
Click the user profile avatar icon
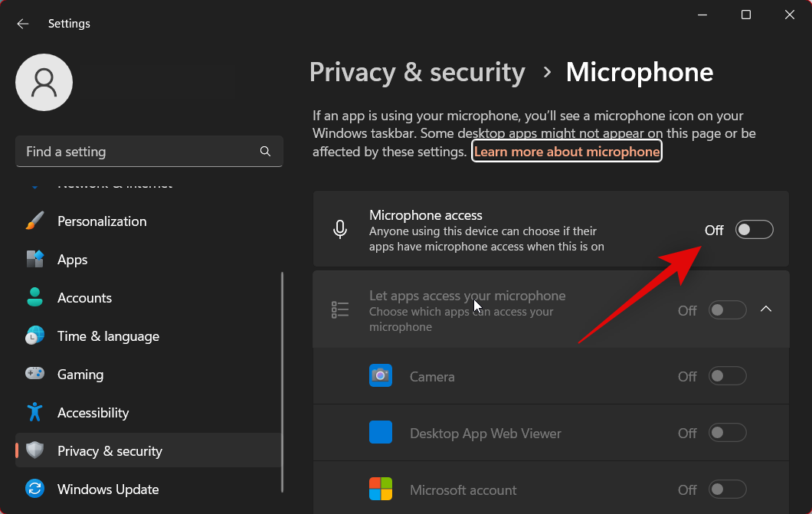tap(44, 82)
